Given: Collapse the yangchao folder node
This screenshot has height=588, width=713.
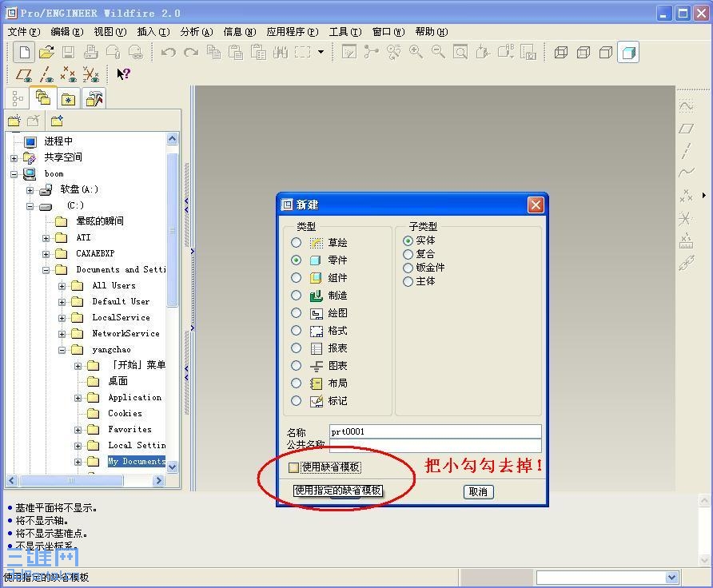Looking at the screenshot, I should click(62, 351).
